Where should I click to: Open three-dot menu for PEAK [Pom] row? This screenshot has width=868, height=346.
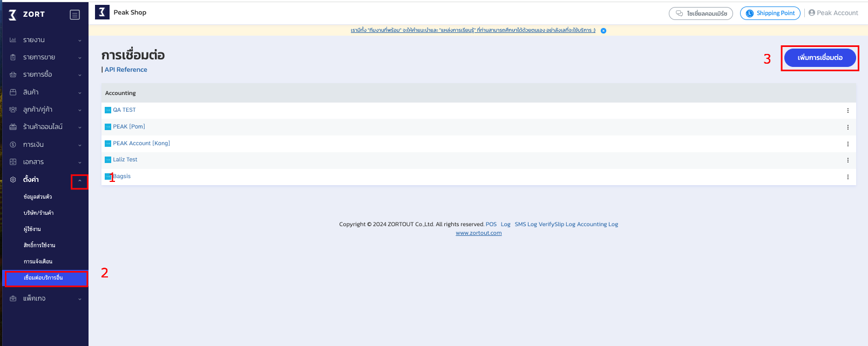point(847,127)
